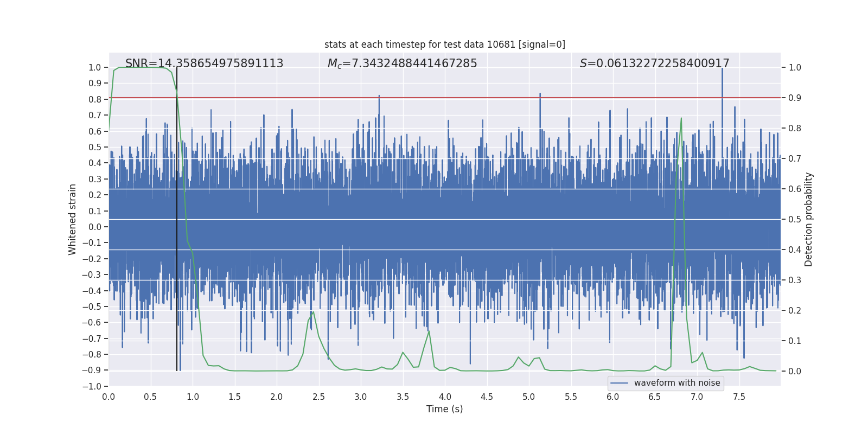
Task: Click the 0.2 tick on right probability axis
Action: tap(795, 311)
